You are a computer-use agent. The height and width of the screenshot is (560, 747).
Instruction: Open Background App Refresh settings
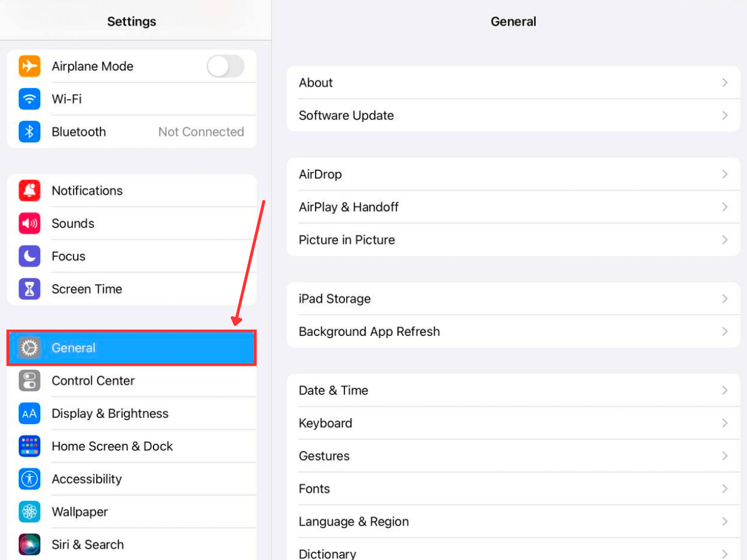pyautogui.click(x=514, y=331)
